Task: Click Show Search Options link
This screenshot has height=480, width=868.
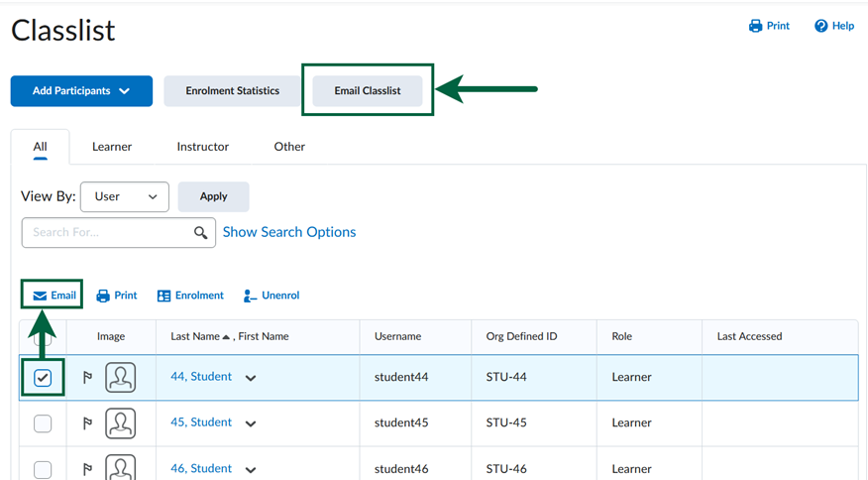Action: 289,232
